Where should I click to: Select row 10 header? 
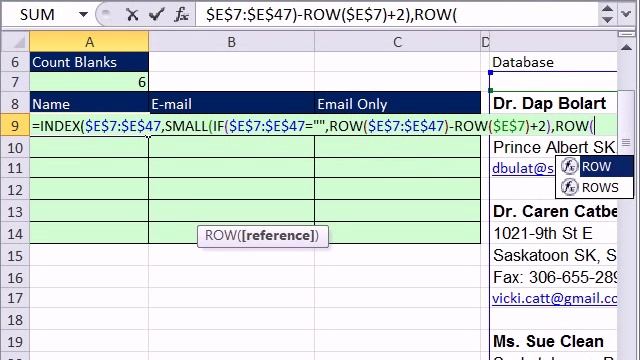coord(16,147)
